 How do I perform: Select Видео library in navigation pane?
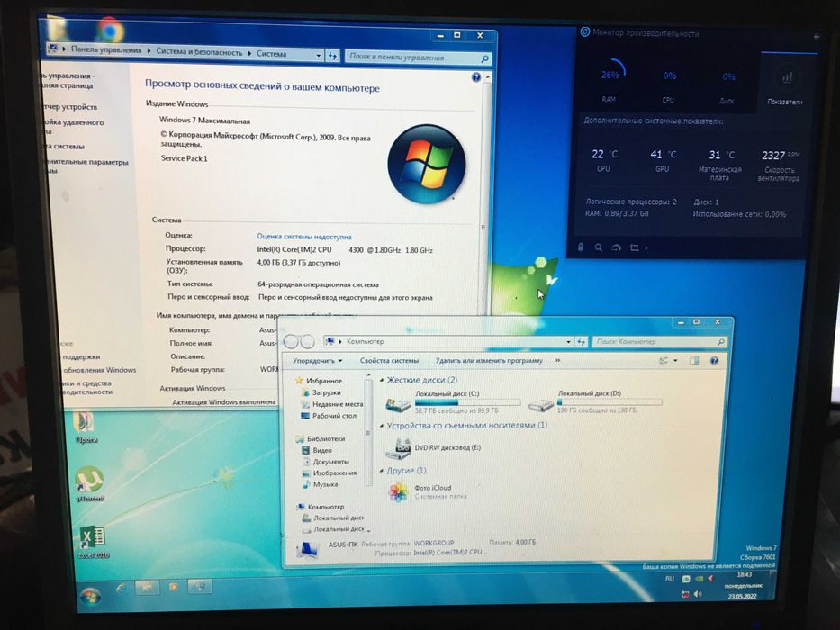point(322,450)
